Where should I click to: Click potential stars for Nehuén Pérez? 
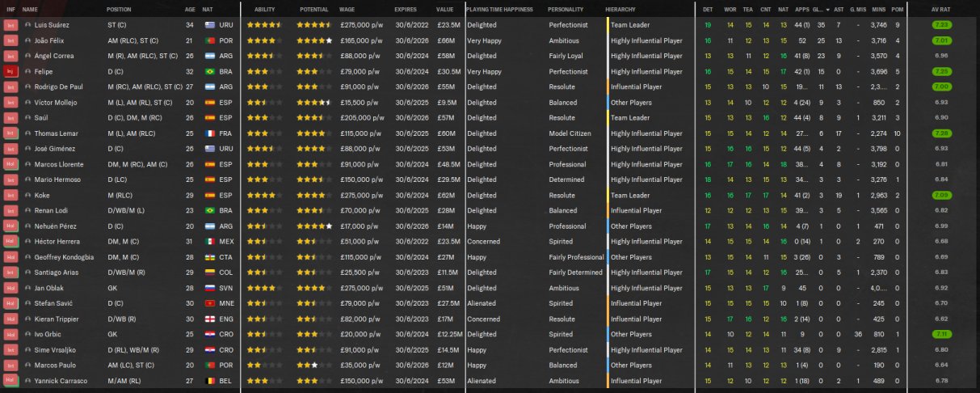314,226
